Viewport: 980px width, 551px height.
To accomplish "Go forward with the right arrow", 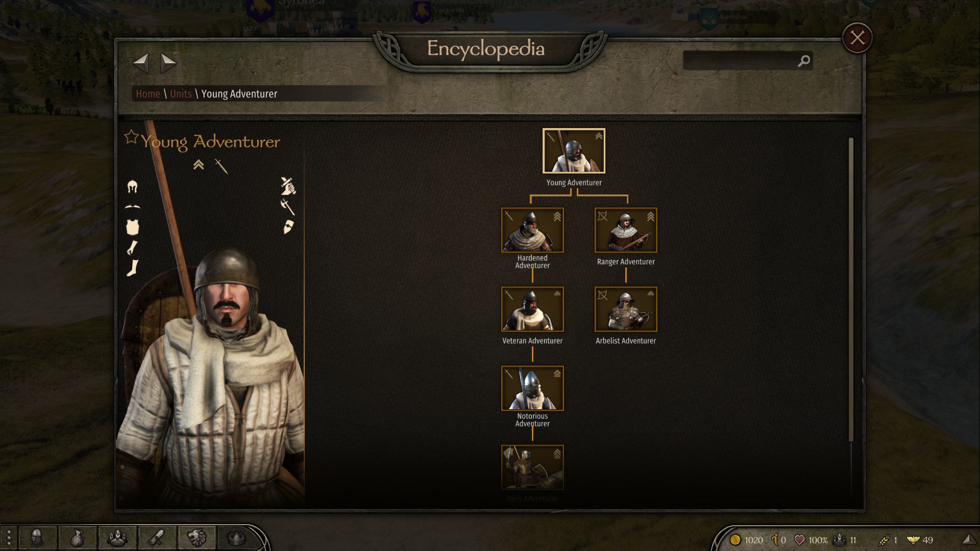I will point(168,63).
